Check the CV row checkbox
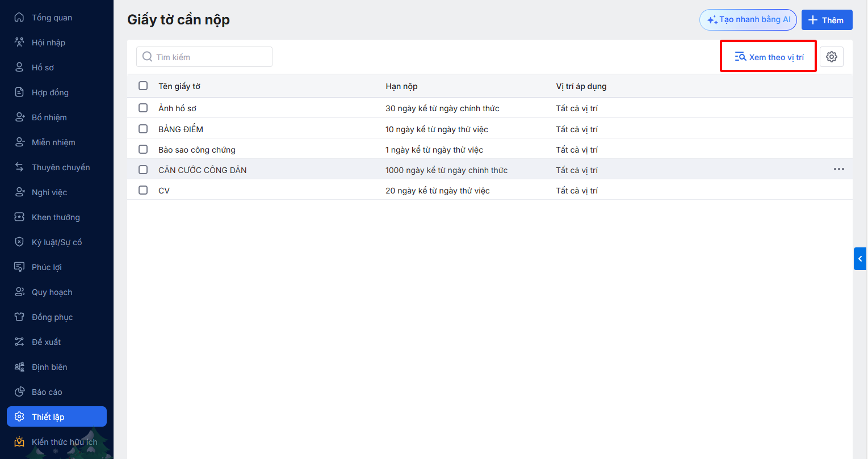This screenshot has height=459, width=868. 143,190
